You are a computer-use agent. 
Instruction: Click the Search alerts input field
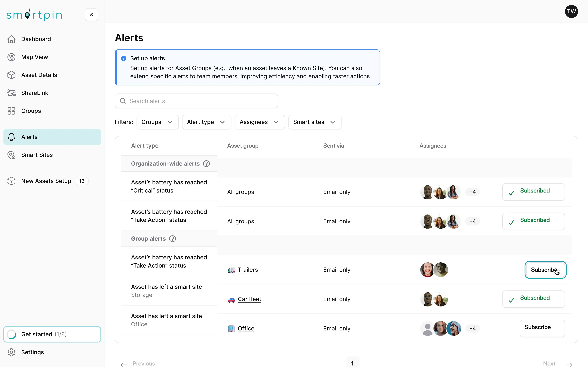pyautogui.click(x=196, y=101)
